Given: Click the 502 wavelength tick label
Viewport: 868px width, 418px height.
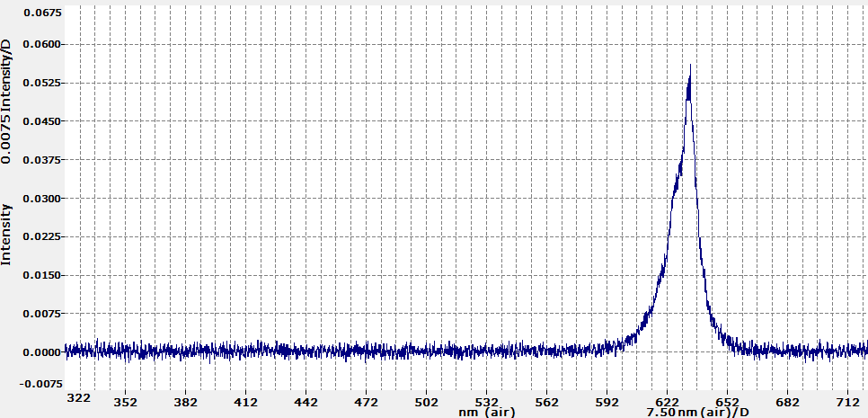Looking at the screenshot, I should coord(427,401).
